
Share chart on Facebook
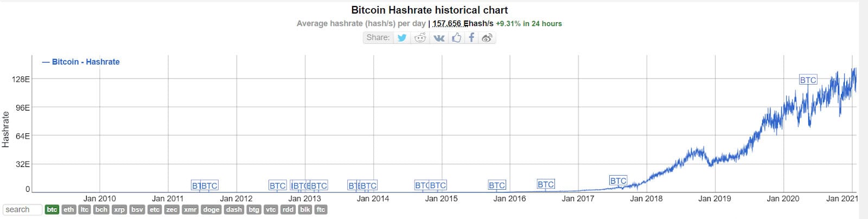click(x=471, y=37)
